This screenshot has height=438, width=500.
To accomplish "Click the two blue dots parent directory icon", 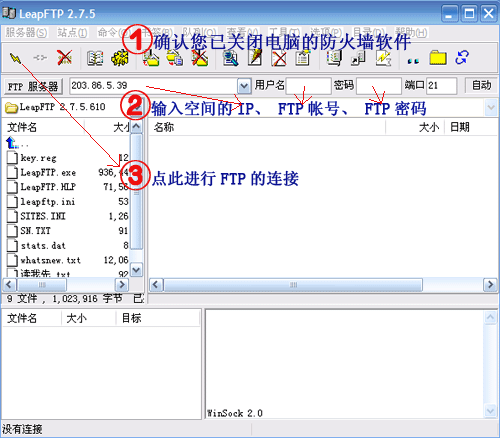I will pos(413,61).
